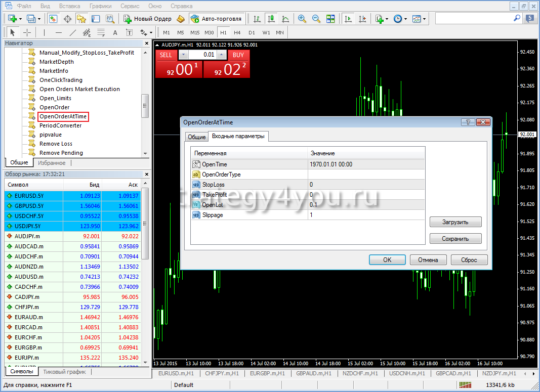
Task: Zoom out of the chart
Action: (316, 19)
